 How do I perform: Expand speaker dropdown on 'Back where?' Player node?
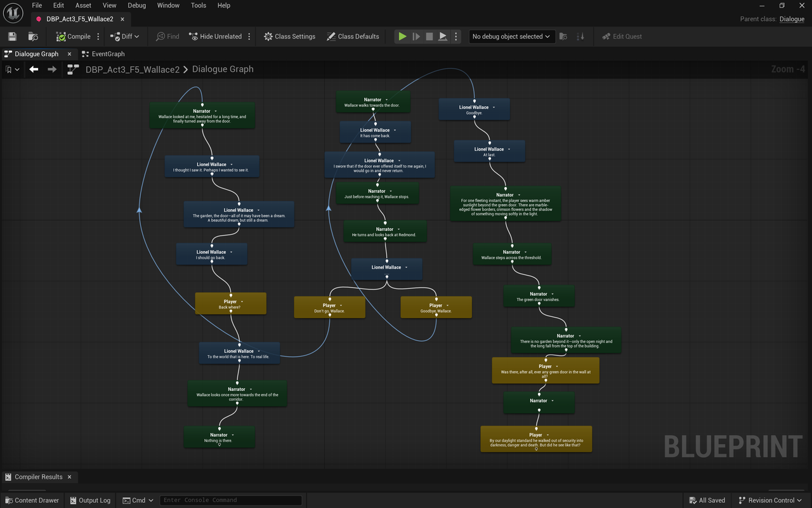pyautogui.click(x=242, y=302)
